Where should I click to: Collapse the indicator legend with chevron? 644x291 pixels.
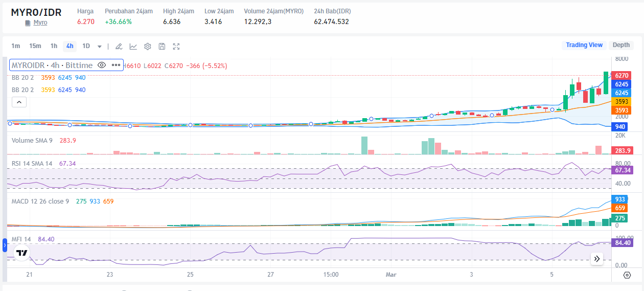pos(19,102)
